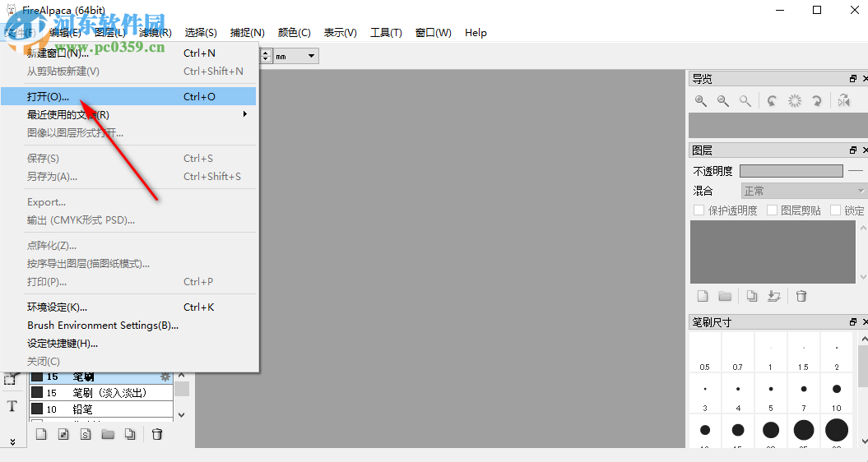This screenshot has height=462, width=868.
Task: Add brush folder in brush panel
Action: coord(108,434)
